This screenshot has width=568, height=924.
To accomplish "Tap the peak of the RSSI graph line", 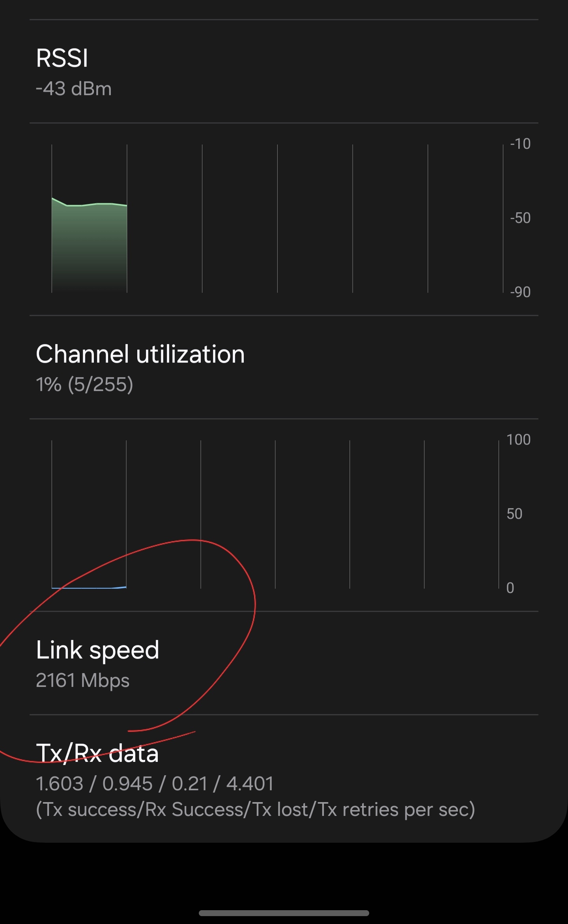I will pos(53,198).
